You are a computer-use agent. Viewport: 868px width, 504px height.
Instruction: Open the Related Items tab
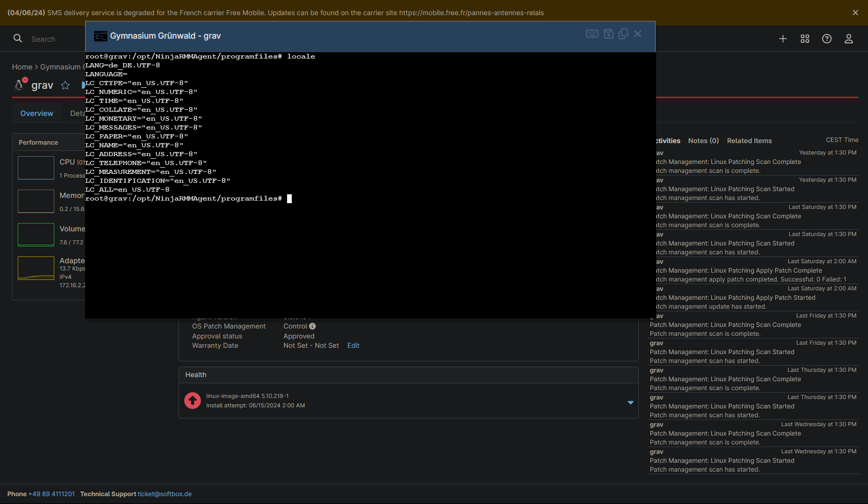click(x=749, y=140)
